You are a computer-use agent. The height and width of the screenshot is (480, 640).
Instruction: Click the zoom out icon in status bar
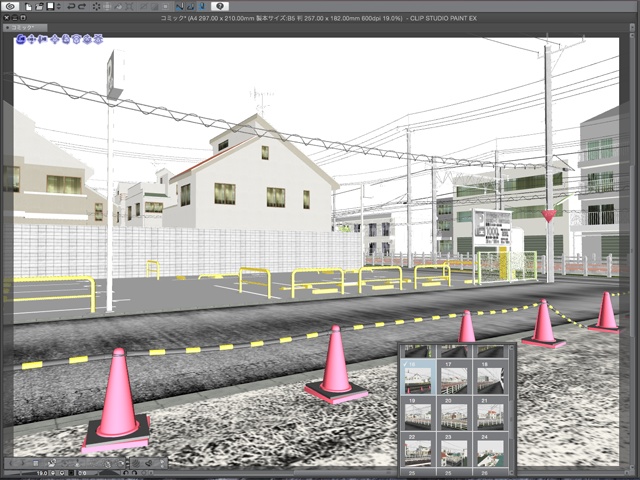(x=53, y=473)
